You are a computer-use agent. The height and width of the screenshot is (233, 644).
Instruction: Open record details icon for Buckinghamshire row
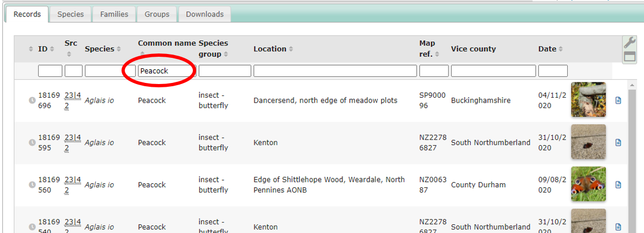[618, 100]
